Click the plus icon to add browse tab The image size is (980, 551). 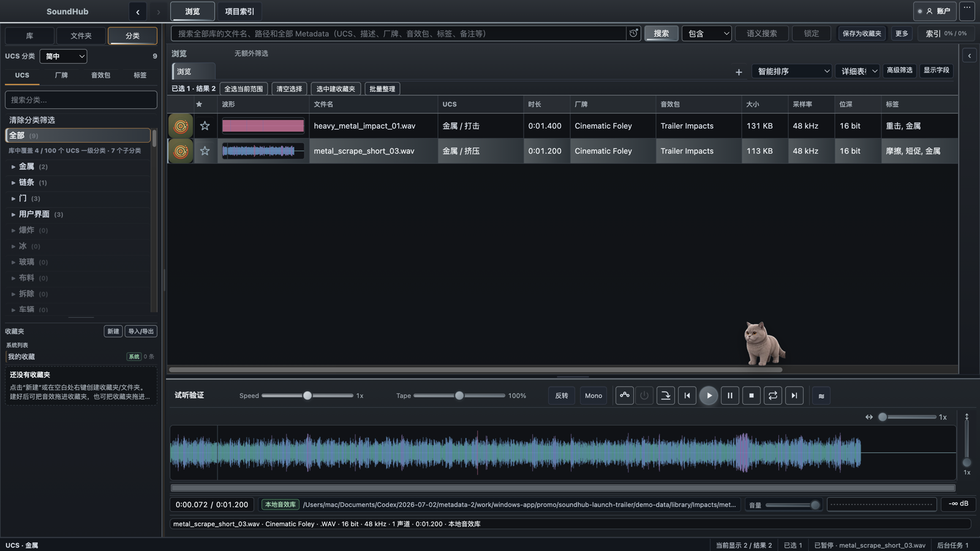click(x=739, y=72)
